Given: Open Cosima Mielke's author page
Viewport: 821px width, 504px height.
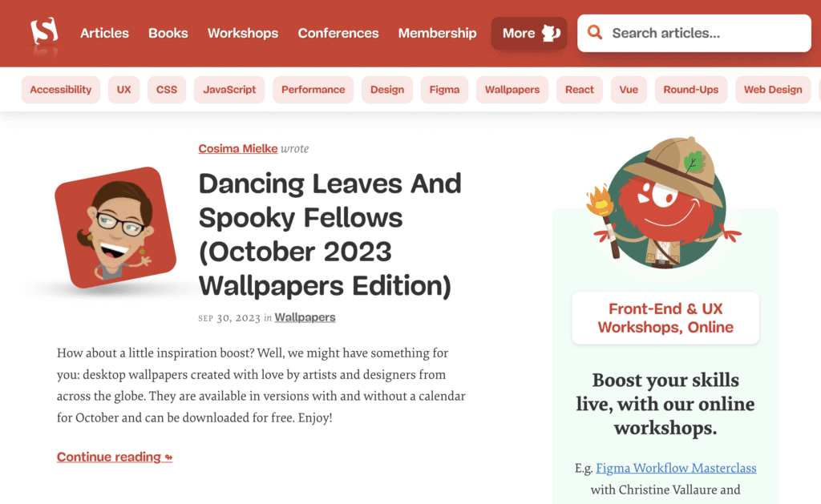Looking at the screenshot, I should 237,148.
